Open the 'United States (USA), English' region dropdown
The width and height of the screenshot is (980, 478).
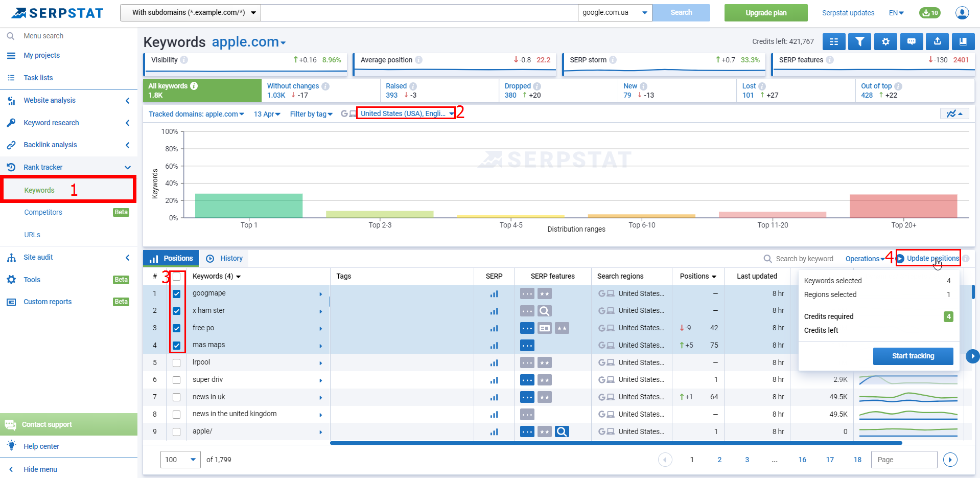tap(405, 113)
